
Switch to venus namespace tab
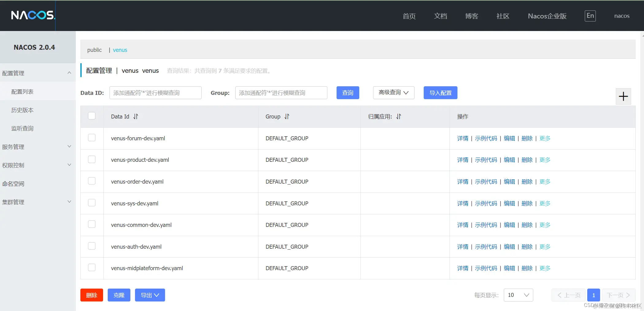point(120,50)
